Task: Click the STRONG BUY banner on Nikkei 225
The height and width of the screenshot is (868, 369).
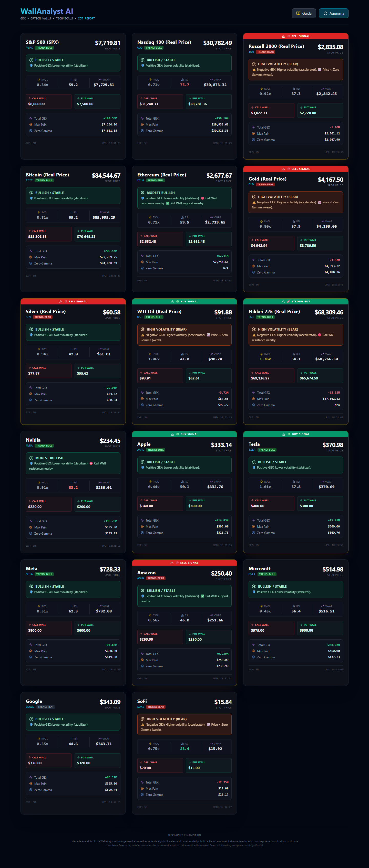Action: tap(296, 302)
